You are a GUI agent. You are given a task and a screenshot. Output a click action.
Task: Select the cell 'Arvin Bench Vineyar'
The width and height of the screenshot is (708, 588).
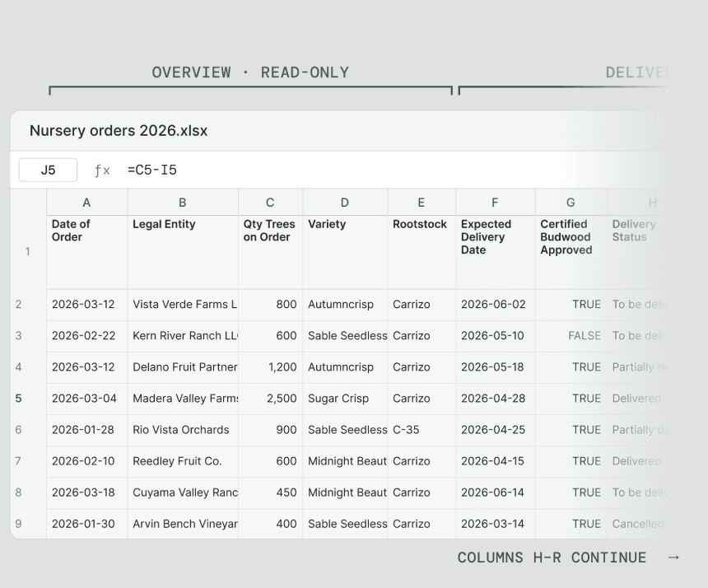(x=183, y=524)
